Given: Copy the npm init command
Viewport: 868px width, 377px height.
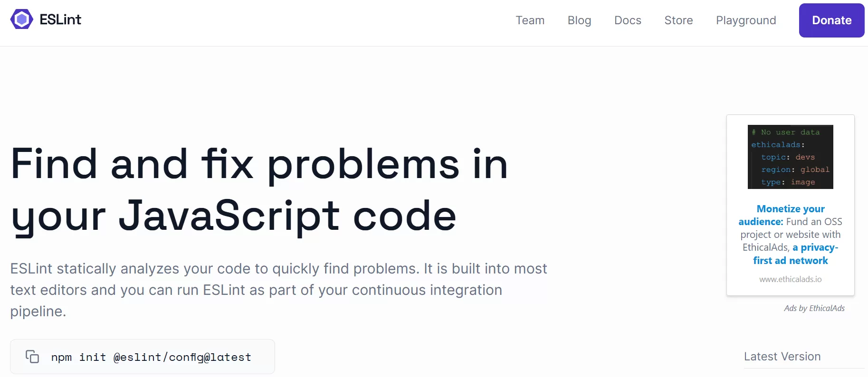Looking at the screenshot, I should pos(32,357).
